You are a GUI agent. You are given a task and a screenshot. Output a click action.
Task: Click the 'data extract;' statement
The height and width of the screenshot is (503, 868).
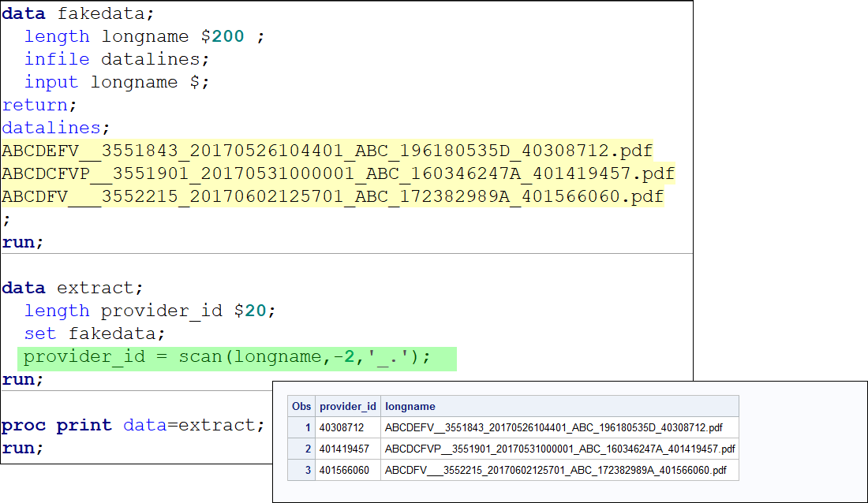(x=73, y=288)
